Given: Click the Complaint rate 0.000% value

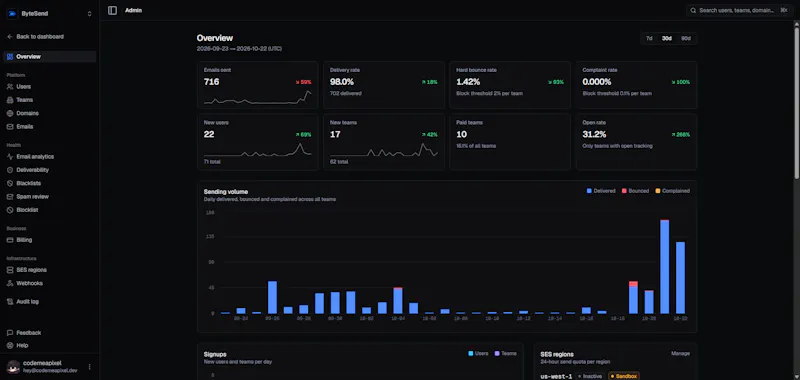Looking at the screenshot, I should [597, 82].
